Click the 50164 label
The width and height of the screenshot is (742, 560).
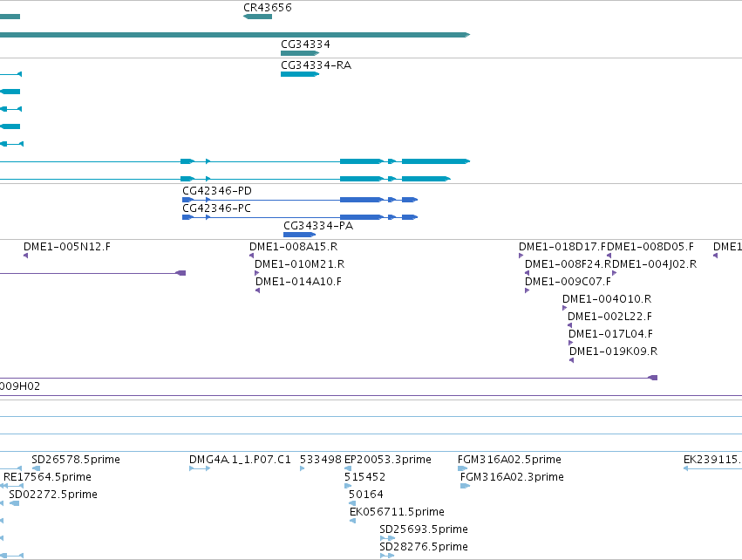coord(366,495)
